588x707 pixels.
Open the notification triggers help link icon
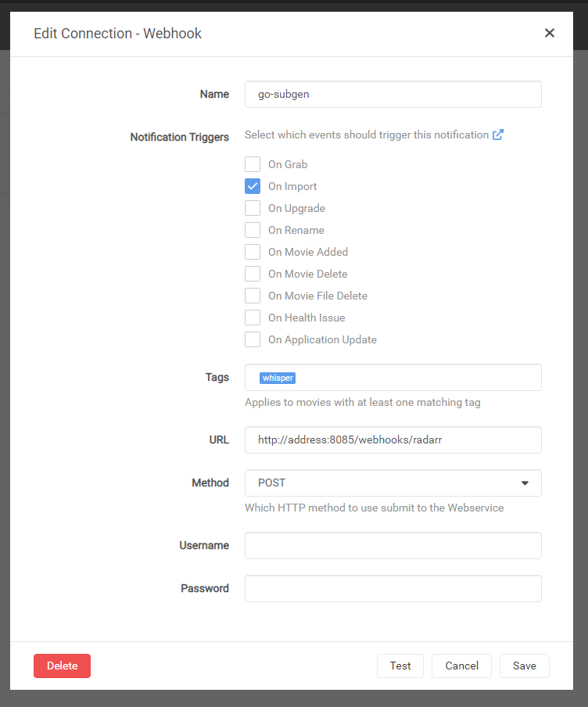tap(498, 135)
